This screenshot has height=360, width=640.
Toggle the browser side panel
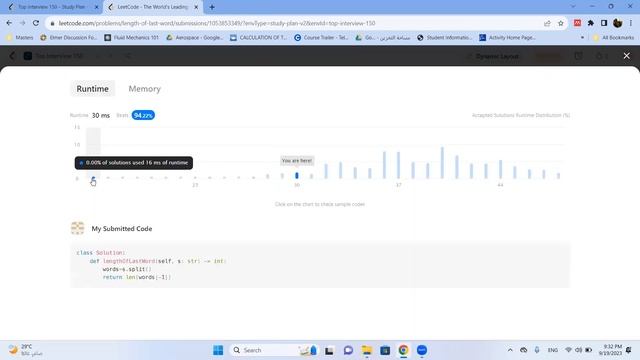[604, 23]
